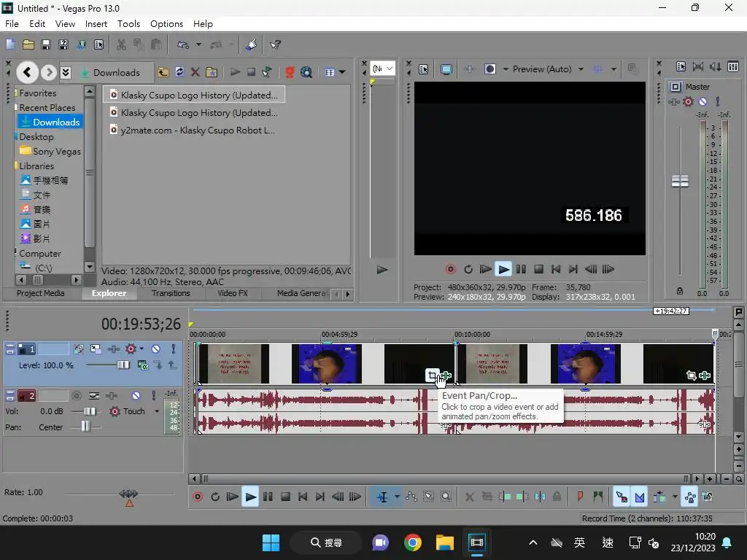Open the undo history dropdown arrow

[x=198, y=44]
